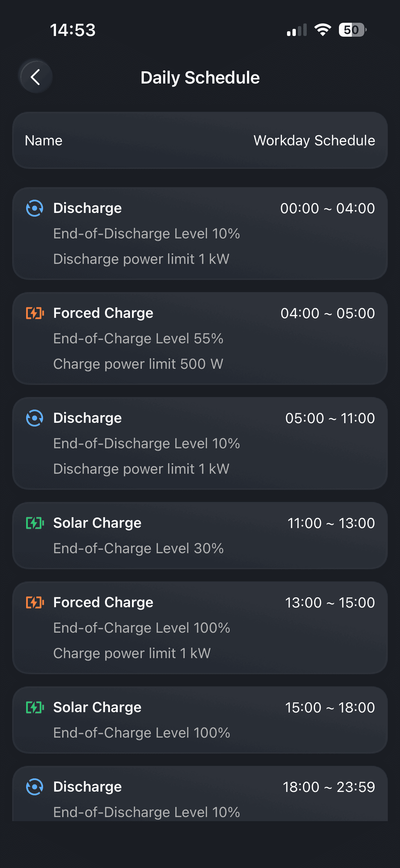Screen dimensions: 400x868
Task: Tap the discharge icon for 05:00 slot
Action: coord(35,418)
